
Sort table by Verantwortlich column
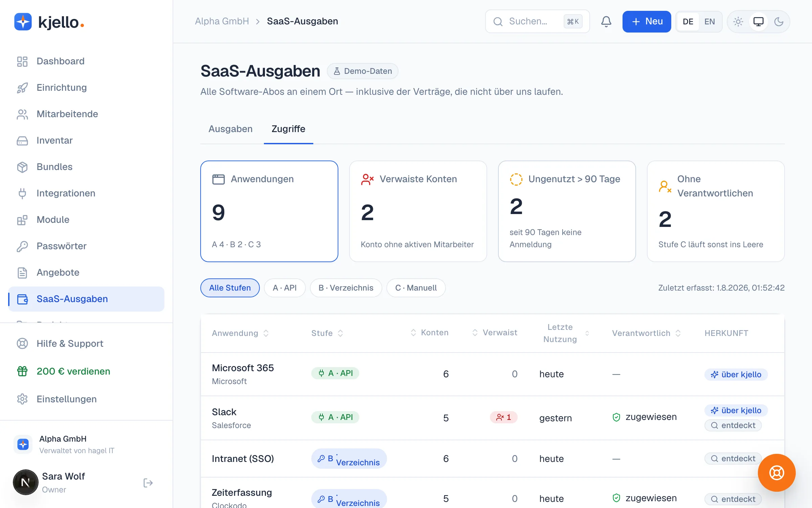tap(647, 333)
